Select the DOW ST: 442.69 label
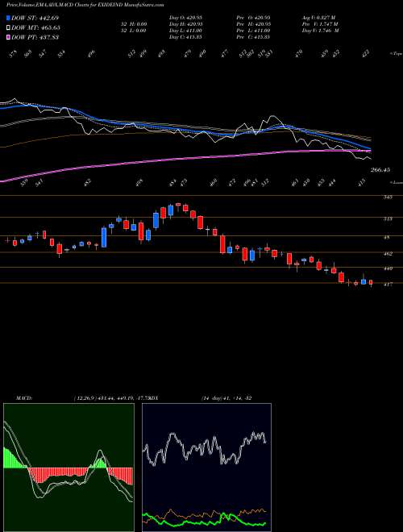 pos(35,18)
